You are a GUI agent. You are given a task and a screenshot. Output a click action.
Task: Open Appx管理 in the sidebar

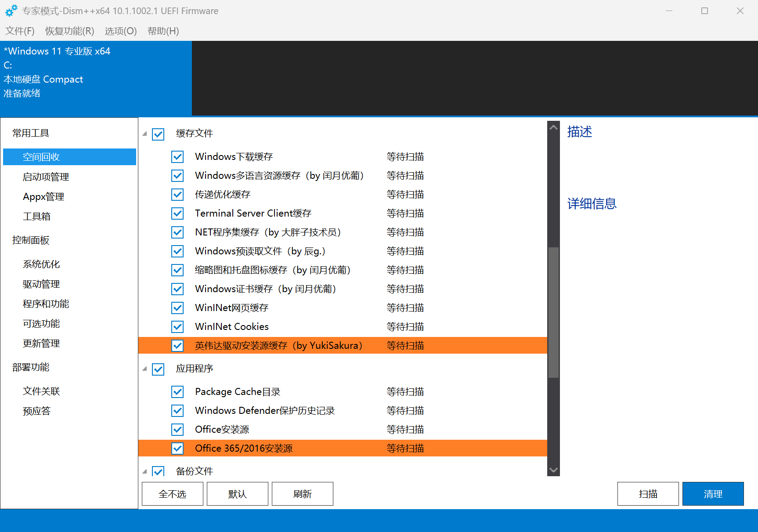coord(43,196)
